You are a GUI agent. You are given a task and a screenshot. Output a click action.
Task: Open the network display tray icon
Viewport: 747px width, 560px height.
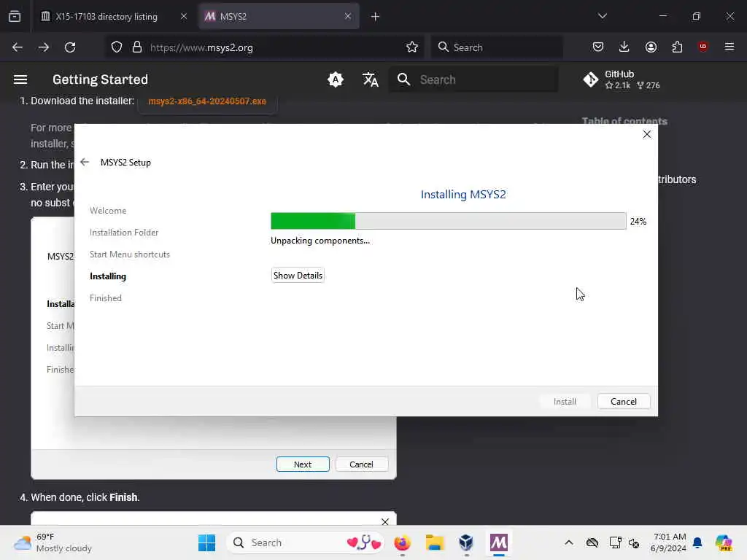point(615,542)
